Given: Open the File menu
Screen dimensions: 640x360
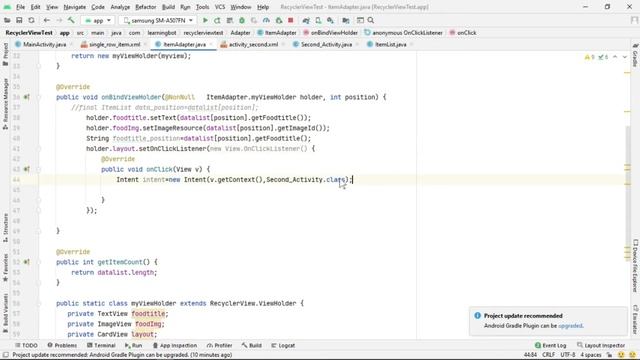Looking at the screenshot, I should pos(20,7).
